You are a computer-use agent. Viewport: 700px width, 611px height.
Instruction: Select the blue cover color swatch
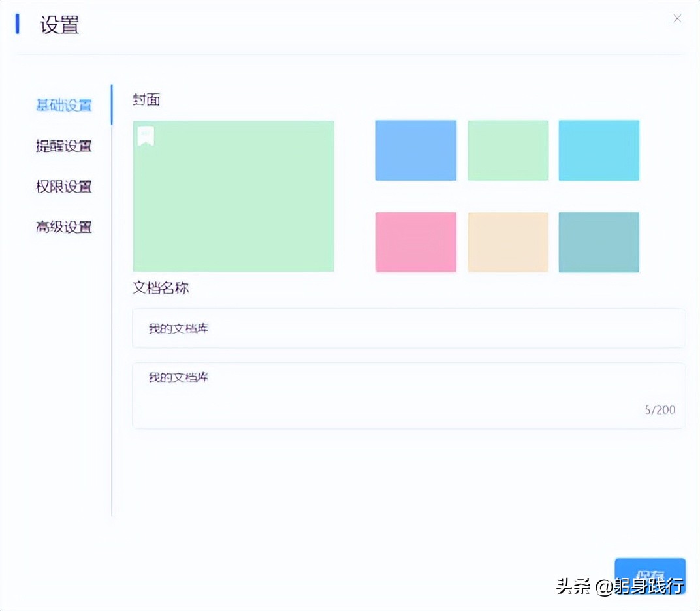416,149
